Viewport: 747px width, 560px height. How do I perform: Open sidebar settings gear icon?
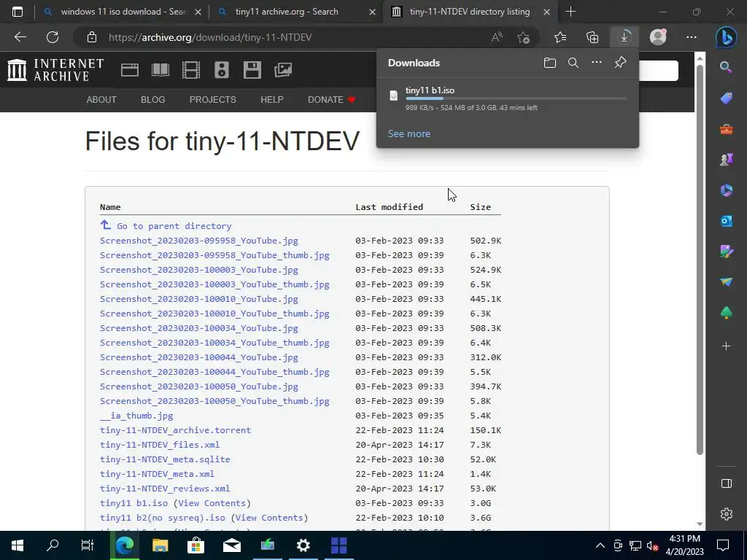(x=726, y=514)
